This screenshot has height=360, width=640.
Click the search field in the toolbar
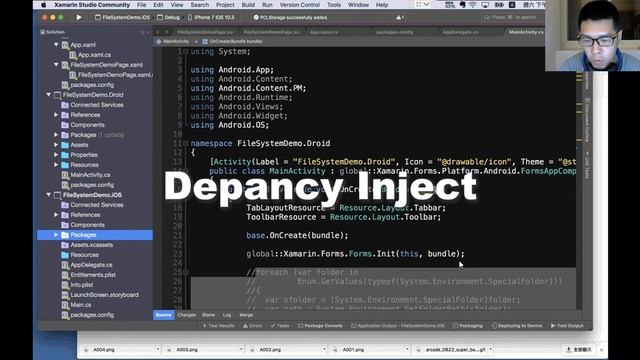512,18
